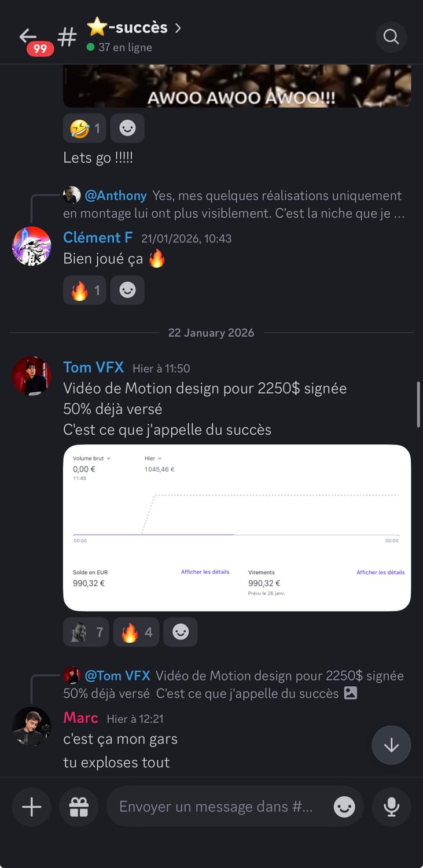Open emoji picker in message field
423x868 pixels.
[344, 807]
